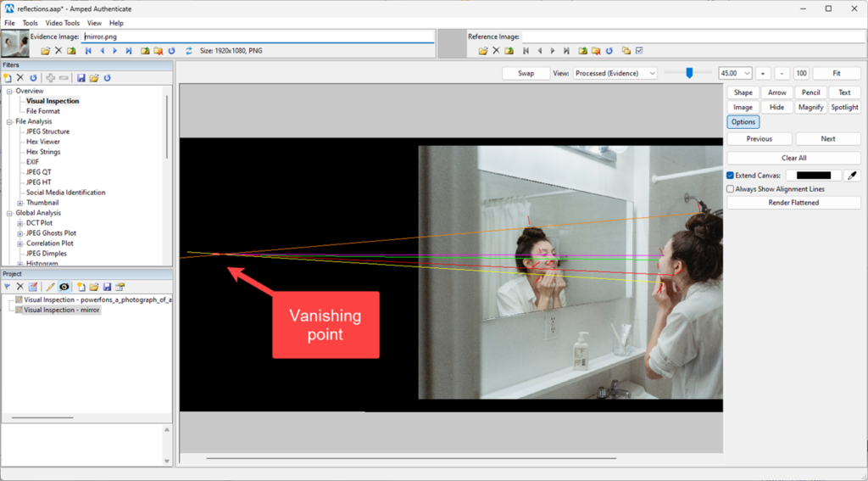This screenshot has width=868, height=481.
Task: Pick canvas color with the eyedropper
Action: [853, 175]
